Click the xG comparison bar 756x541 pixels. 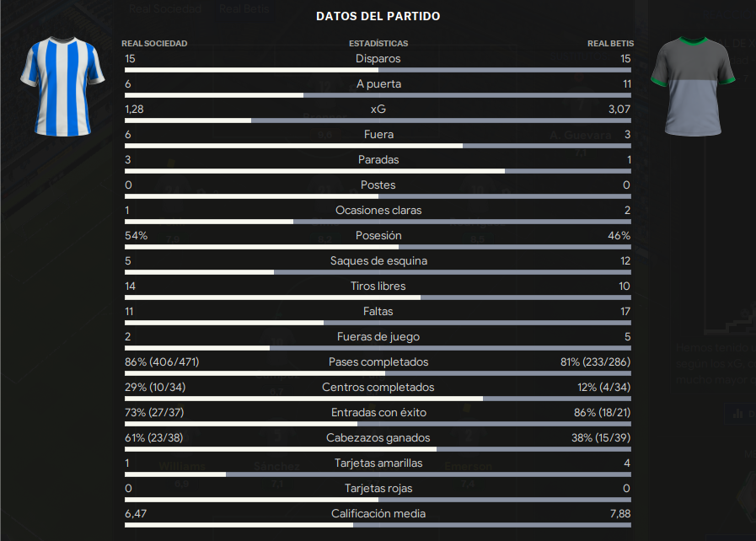(378, 121)
